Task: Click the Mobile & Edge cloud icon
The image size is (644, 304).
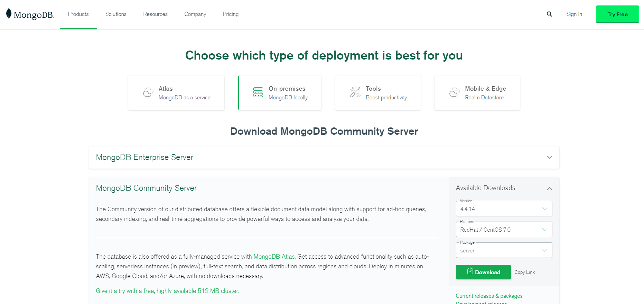Action: [x=455, y=92]
